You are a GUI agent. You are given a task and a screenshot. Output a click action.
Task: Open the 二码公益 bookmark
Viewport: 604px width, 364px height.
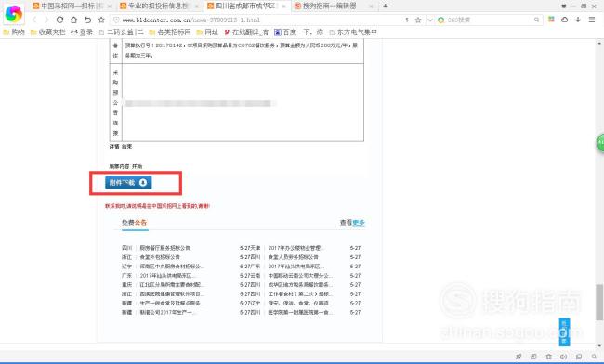[122, 32]
